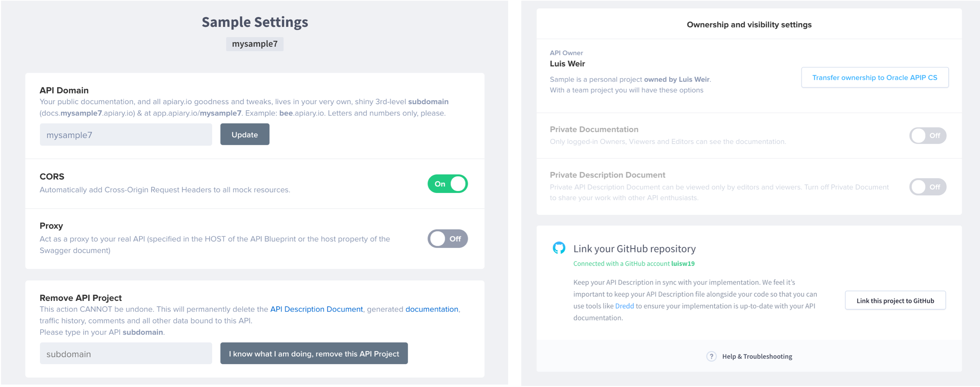Open Help & Troubleshooting
This screenshot has width=980, height=387.
click(x=757, y=356)
